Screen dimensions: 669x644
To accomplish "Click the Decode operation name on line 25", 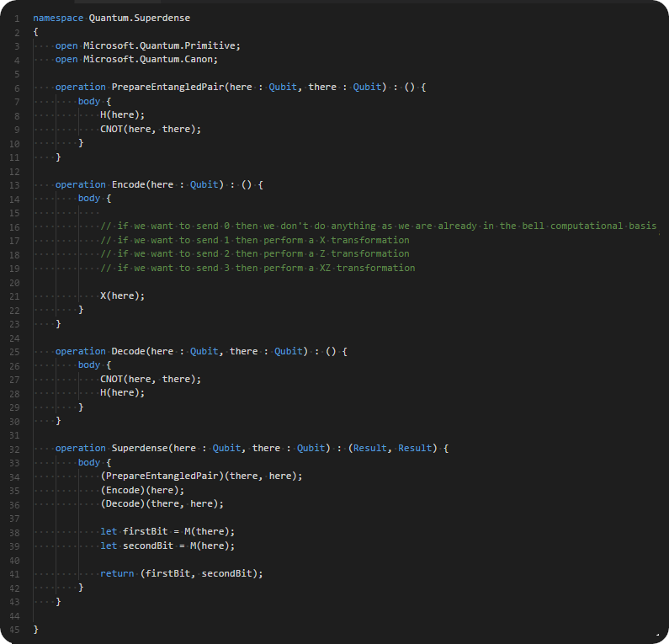I will (x=129, y=351).
